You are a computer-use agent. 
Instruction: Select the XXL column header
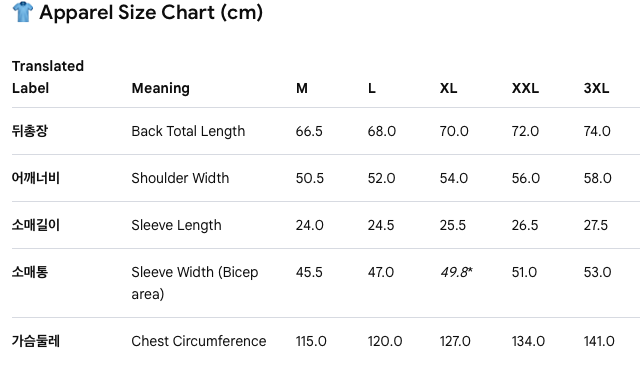[x=525, y=88]
